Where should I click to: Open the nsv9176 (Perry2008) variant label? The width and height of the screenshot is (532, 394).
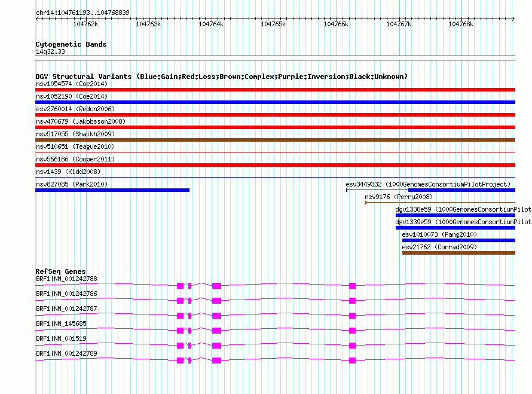click(398, 197)
